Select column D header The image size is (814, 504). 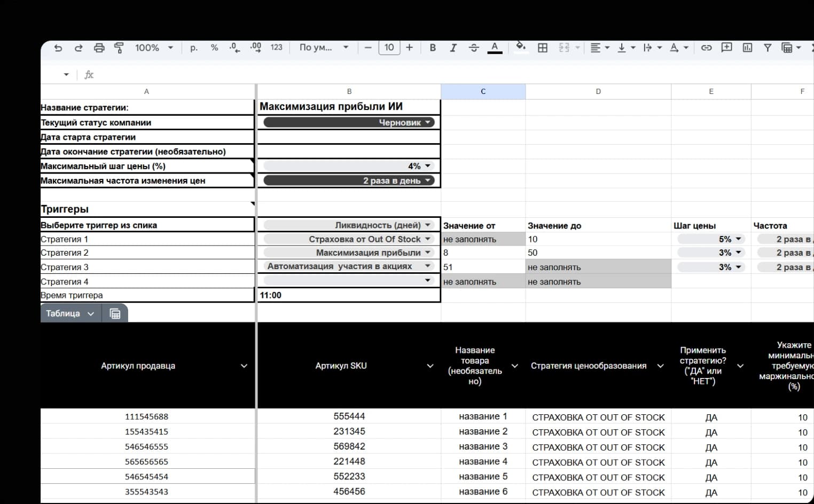pos(598,91)
